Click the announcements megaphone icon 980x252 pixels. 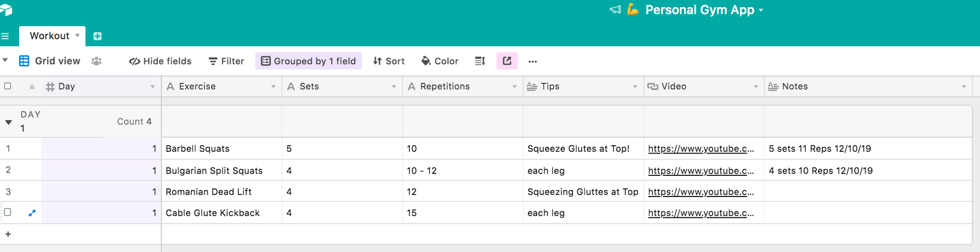click(x=615, y=10)
